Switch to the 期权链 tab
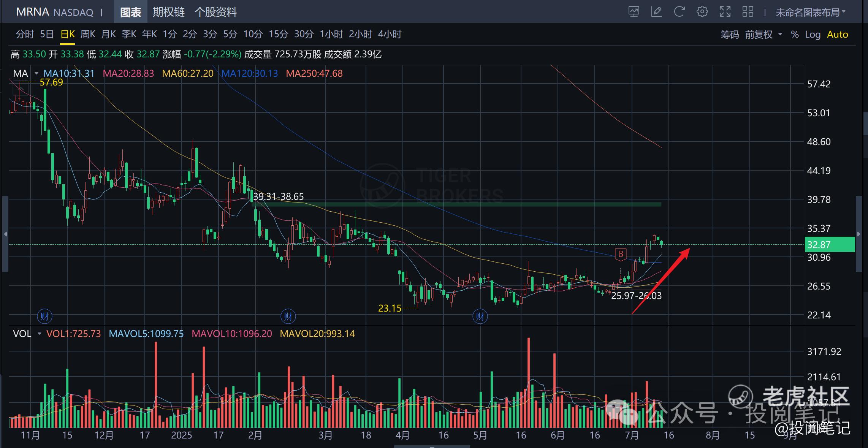The image size is (868, 448). click(x=168, y=12)
